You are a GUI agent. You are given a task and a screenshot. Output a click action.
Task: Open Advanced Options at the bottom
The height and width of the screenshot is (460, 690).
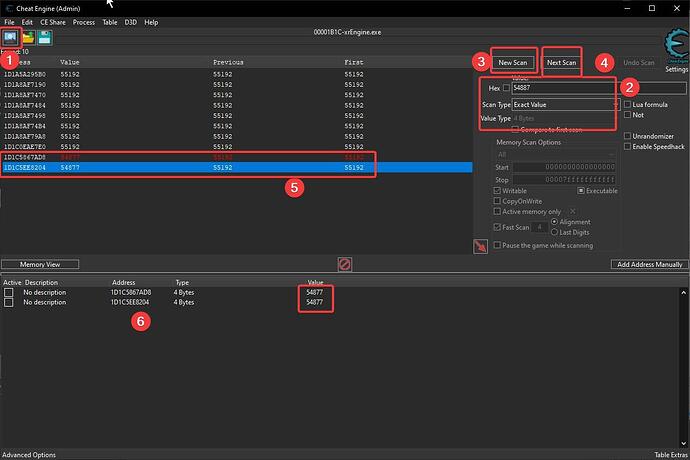29,455
